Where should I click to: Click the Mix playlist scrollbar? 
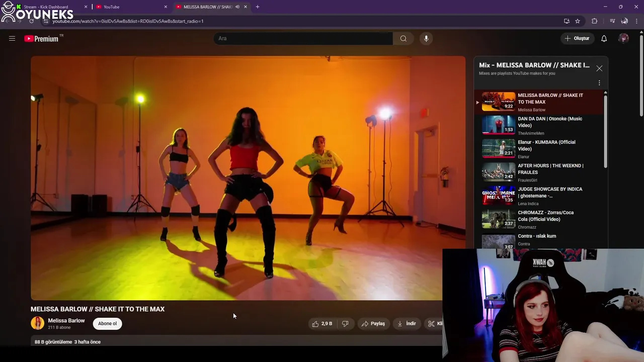[605, 131]
